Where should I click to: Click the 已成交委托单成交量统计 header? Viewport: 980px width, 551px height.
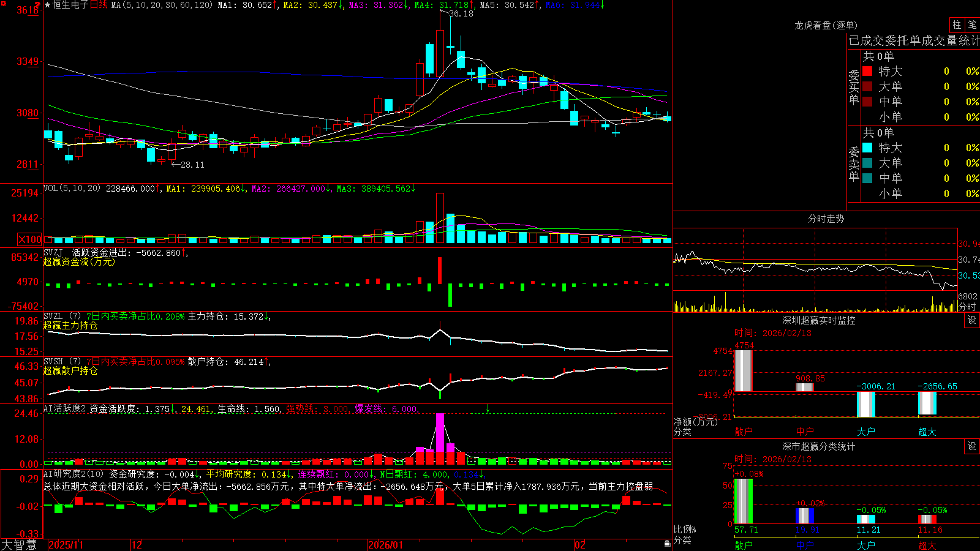[914, 40]
